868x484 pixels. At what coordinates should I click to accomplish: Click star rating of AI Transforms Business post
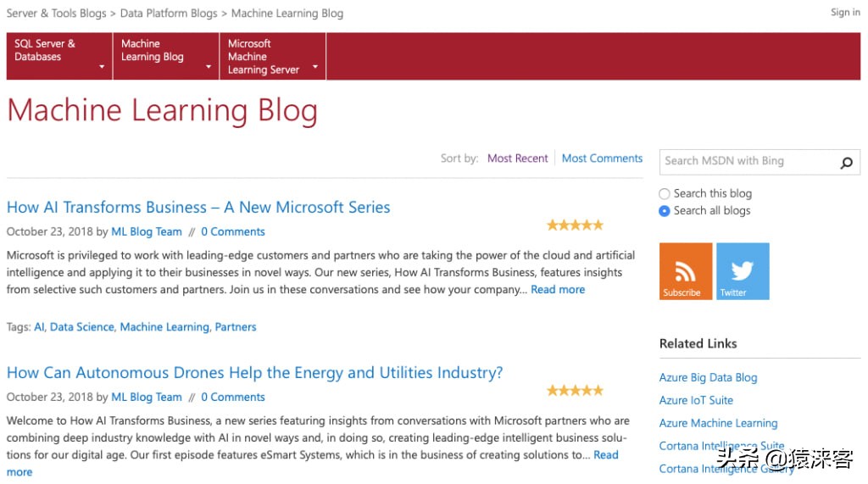pos(575,225)
